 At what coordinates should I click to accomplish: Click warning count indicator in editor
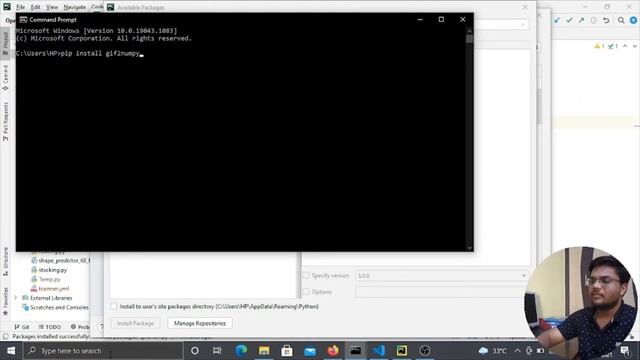(599, 46)
